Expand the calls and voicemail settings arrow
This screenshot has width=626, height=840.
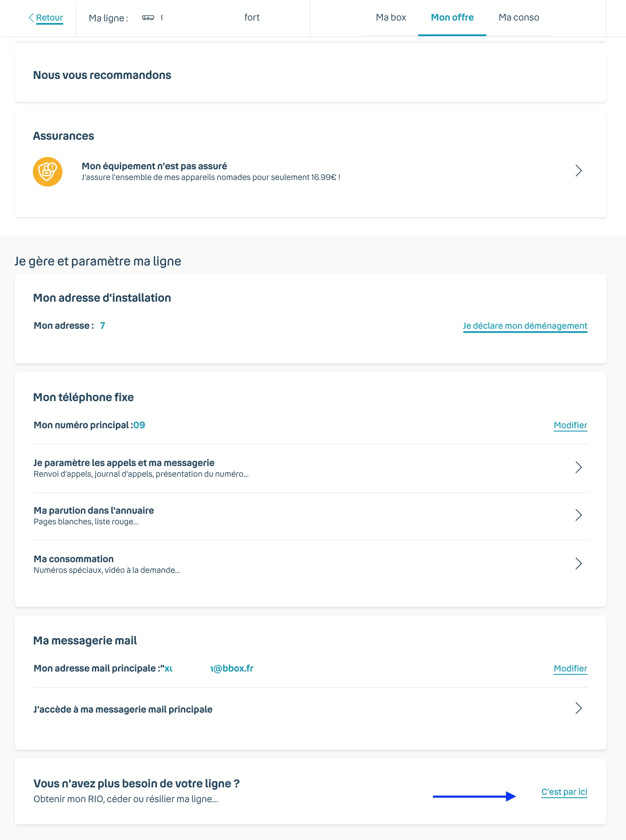[578, 467]
